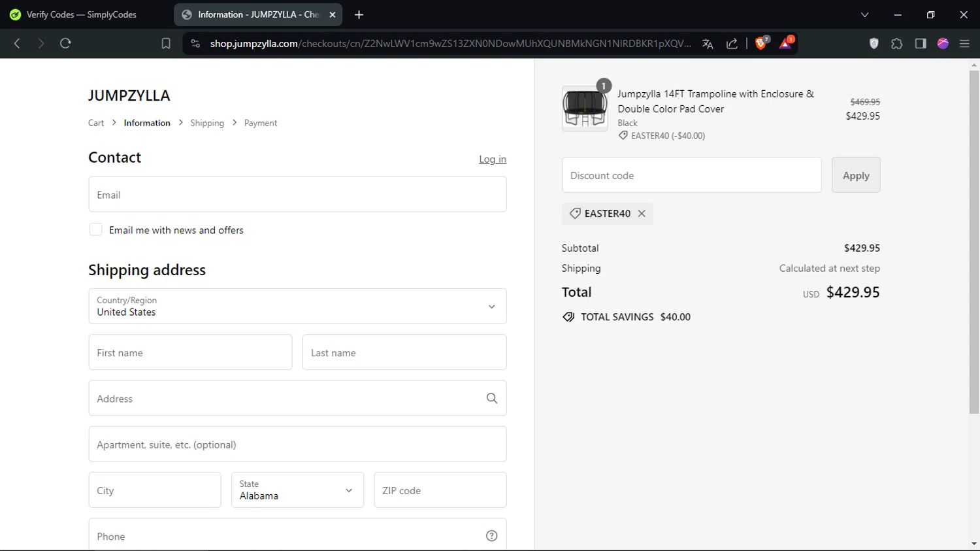Viewport: 980px width, 551px height.
Task: Focus the Email input field
Action: coord(297,194)
